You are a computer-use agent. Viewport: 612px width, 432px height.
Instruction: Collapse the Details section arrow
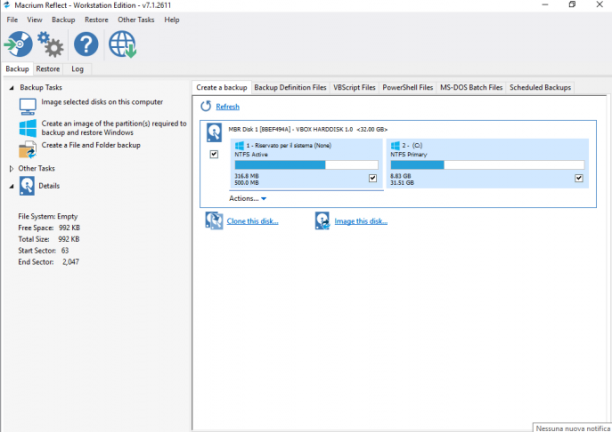[11, 186]
